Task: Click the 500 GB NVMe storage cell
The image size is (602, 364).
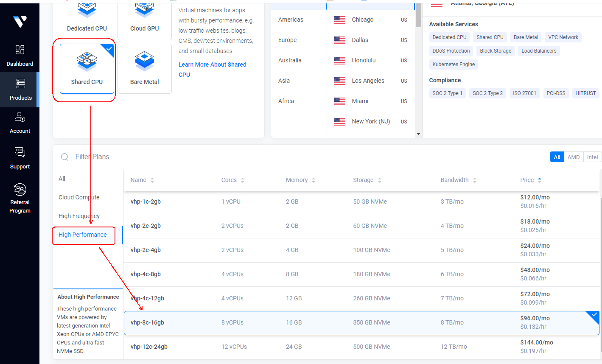Action: (372, 347)
